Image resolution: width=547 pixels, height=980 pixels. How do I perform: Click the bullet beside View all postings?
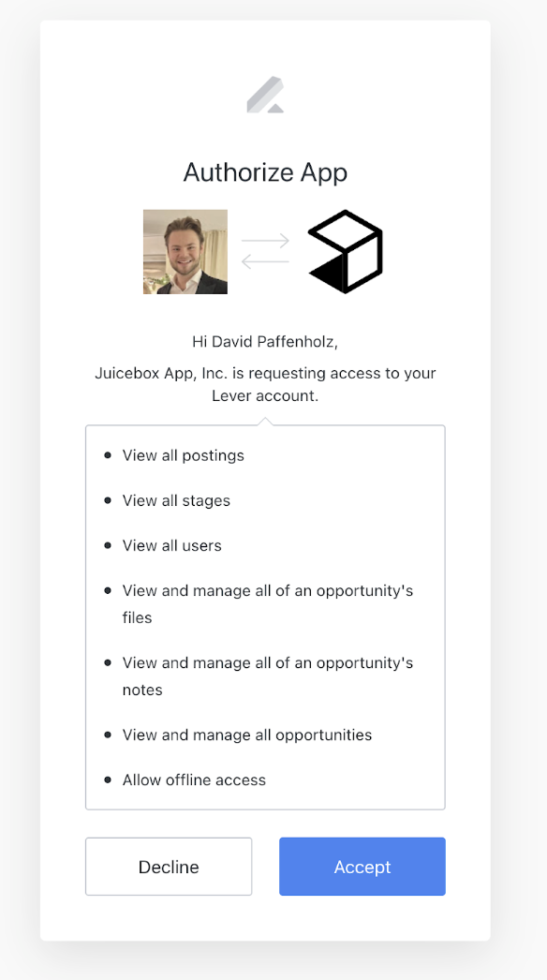tap(108, 455)
